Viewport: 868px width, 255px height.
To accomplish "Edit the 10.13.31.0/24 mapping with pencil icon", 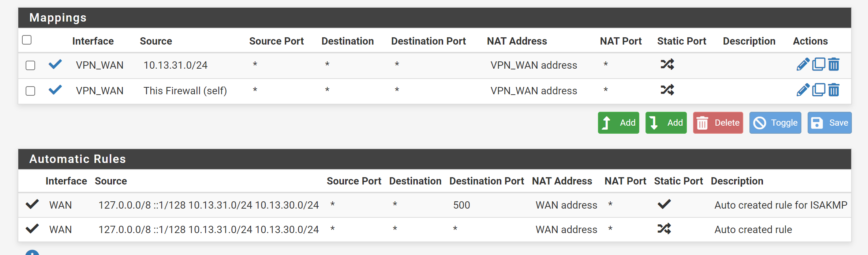I will coord(803,65).
